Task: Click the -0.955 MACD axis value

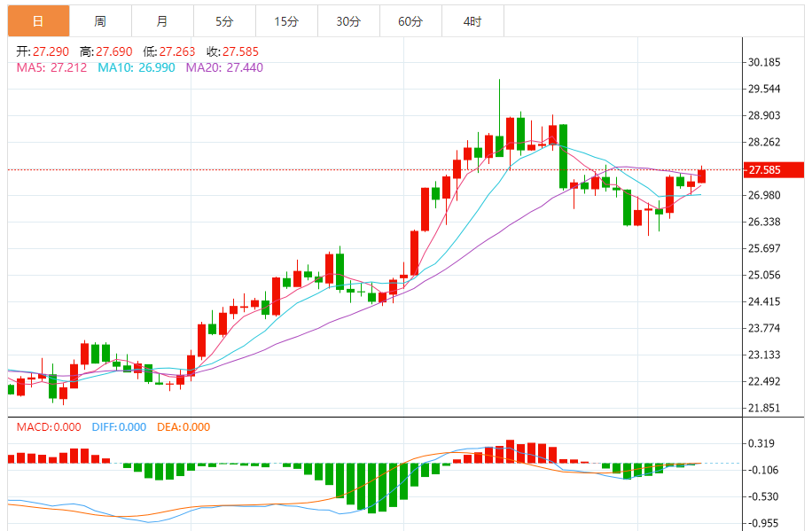Action: tap(763, 523)
